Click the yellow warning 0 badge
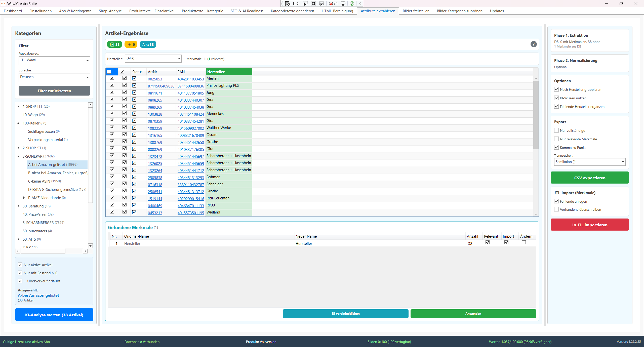The width and height of the screenshot is (644, 347). [131, 45]
